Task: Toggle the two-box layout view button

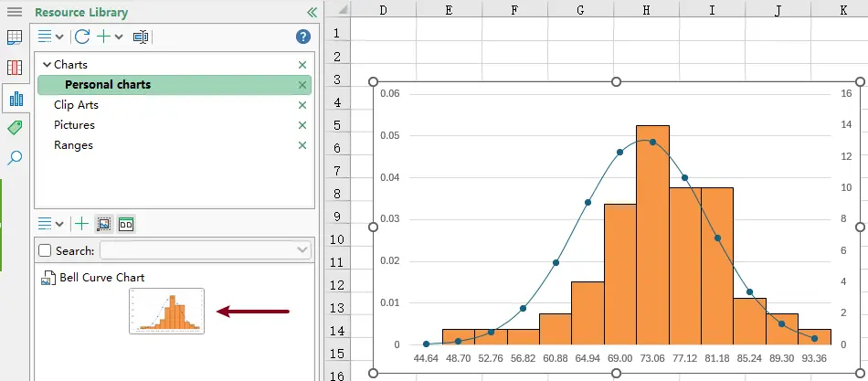Action: coord(126,223)
